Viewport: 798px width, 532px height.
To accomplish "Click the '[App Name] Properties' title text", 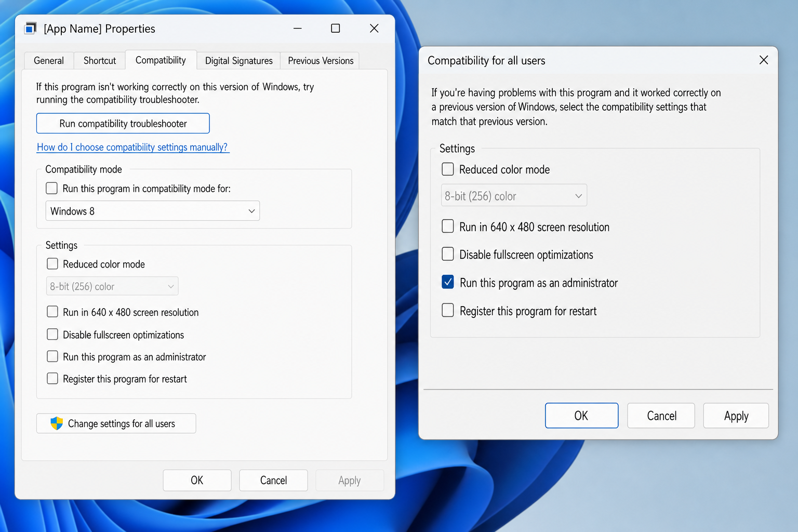I will (99, 29).
